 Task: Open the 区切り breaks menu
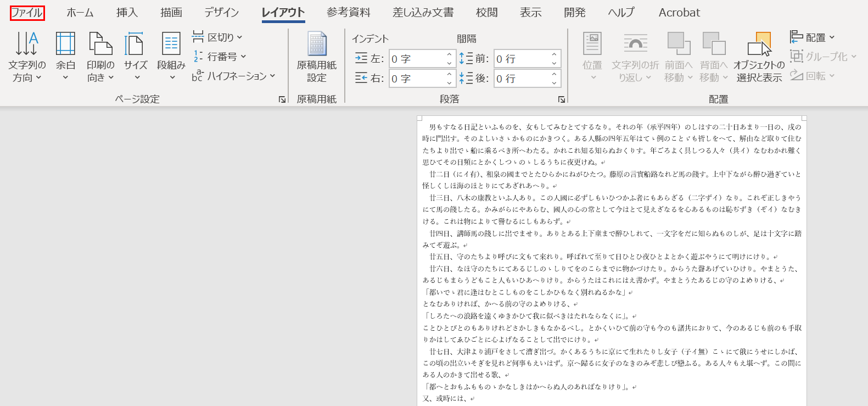coord(218,37)
